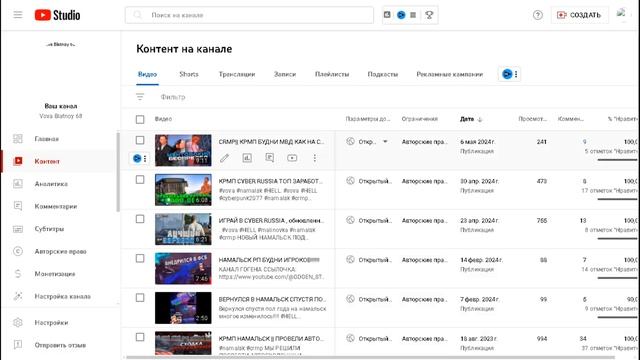Open the НАМАЛЬСК РП БУДНИ ИГРОКОВ title
This screenshot has height=360, width=640.
[x=269, y=260]
